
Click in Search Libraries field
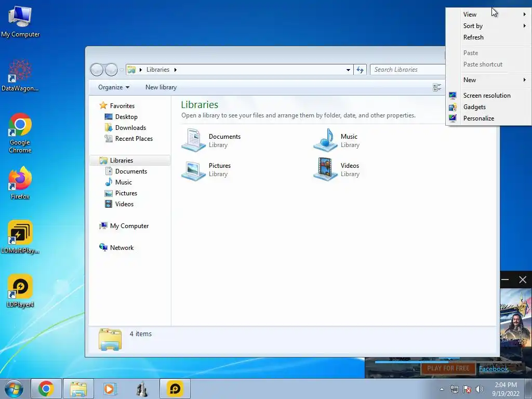407,70
